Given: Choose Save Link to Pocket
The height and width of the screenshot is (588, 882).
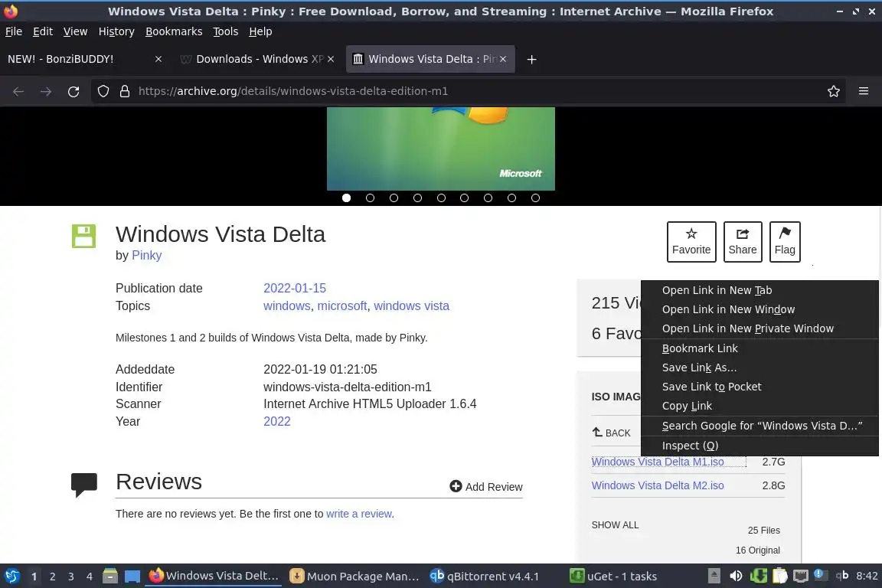Looking at the screenshot, I should tap(759, 387).
